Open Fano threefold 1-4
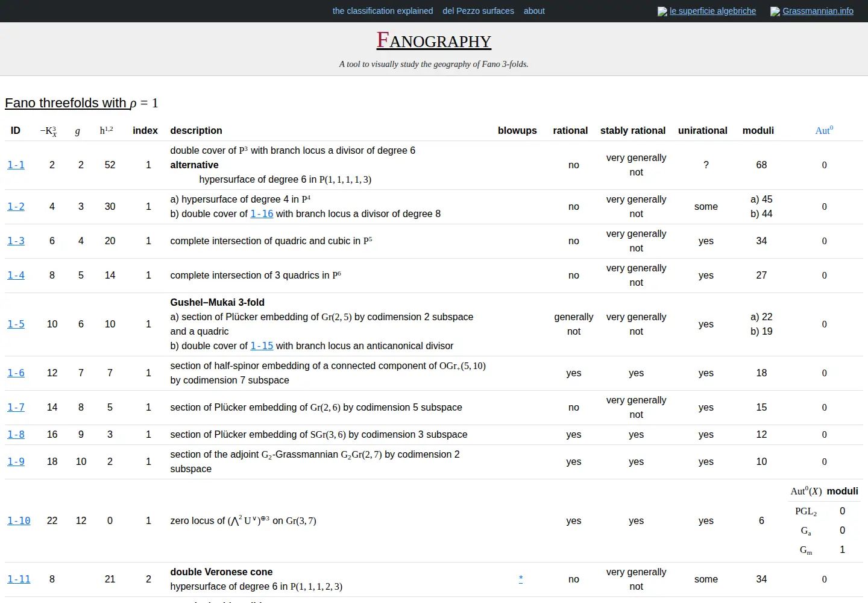This screenshot has width=868, height=603. (x=16, y=275)
